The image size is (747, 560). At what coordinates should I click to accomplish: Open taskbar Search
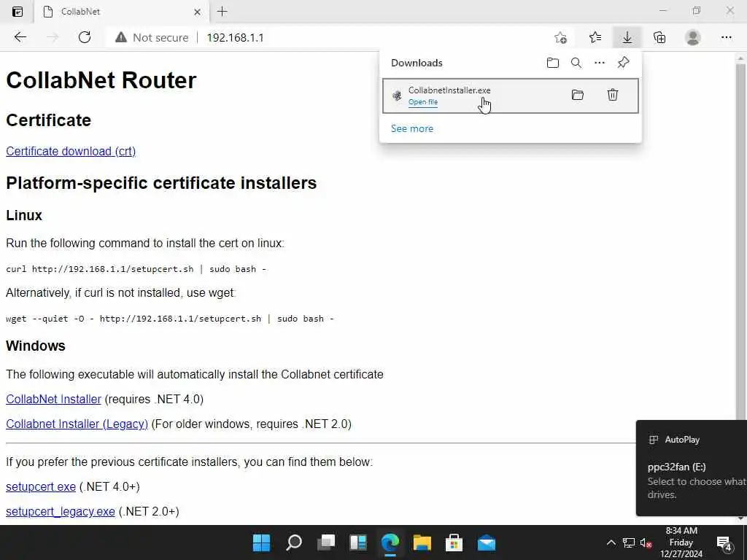[294, 542]
